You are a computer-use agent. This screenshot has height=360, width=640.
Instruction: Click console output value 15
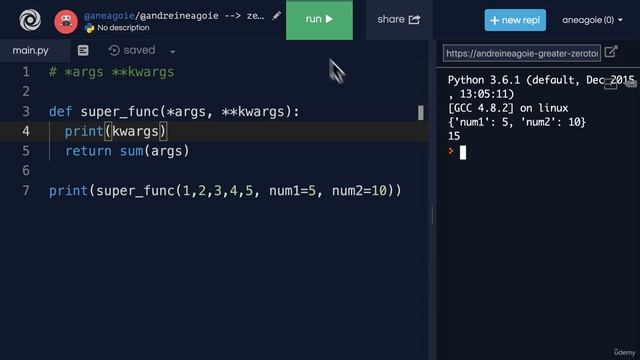pyautogui.click(x=454, y=136)
